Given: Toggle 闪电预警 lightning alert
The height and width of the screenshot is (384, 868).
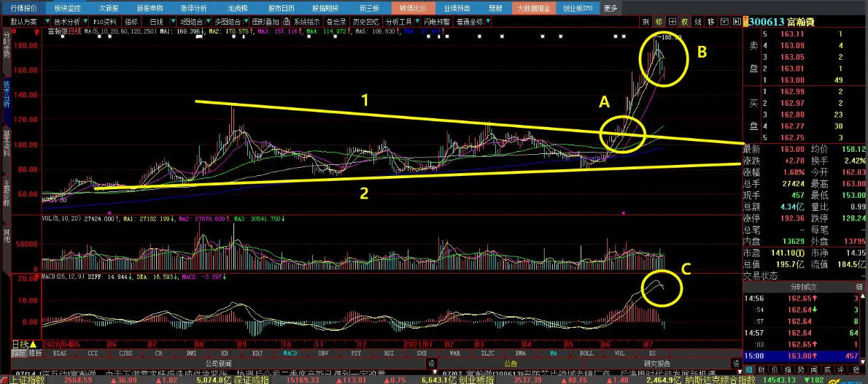Looking at the screenshot, I should click(x=438, y=22).
